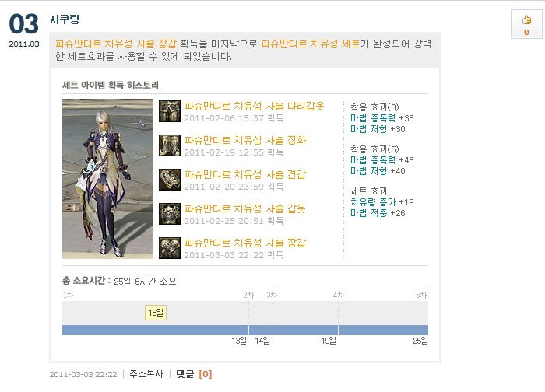This screenshot has height=392, width=545.
Task: Click the 13일 tooltip marker on timeline
Action: coord(155,313)
